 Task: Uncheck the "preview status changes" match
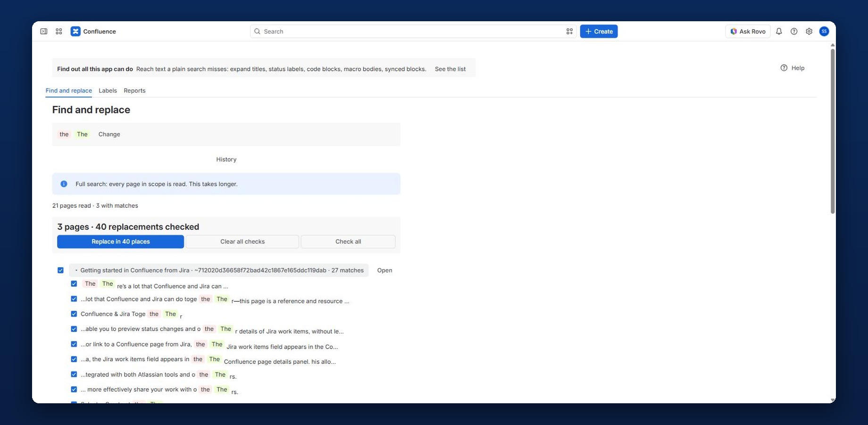(x=74, y=329)
